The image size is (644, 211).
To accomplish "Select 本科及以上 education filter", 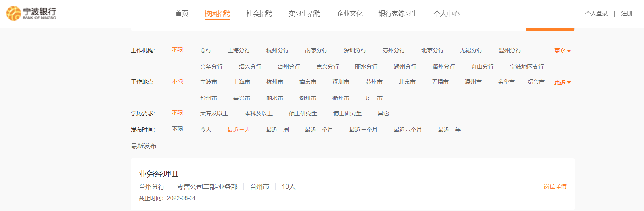I will (x=259, y=113).
